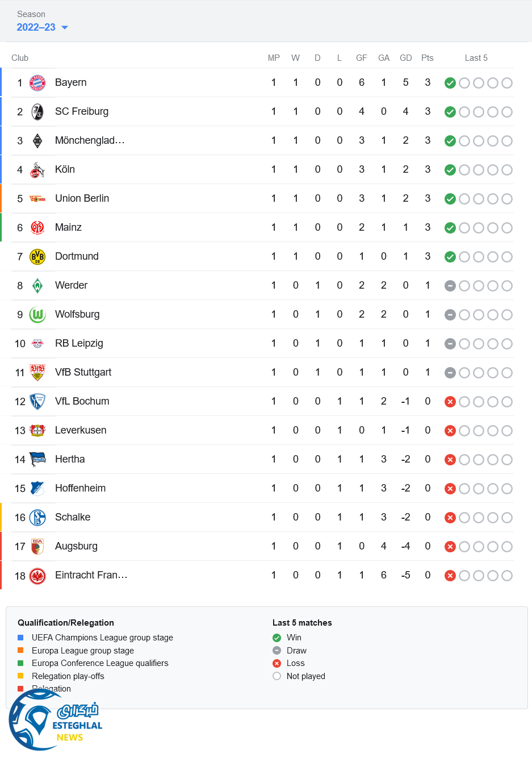
Task: Click the Eintracht Frankfurt eagle crest
Action: coord(37,576)
